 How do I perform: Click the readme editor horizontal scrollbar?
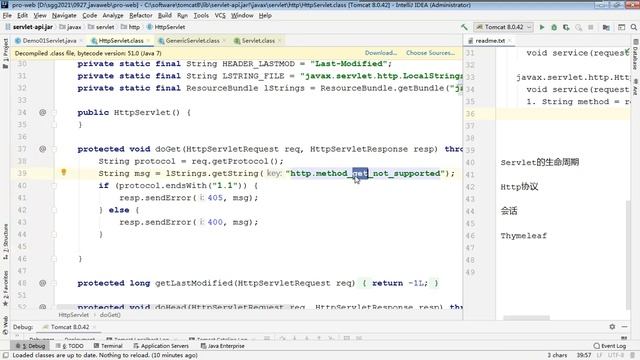[526, 318]
